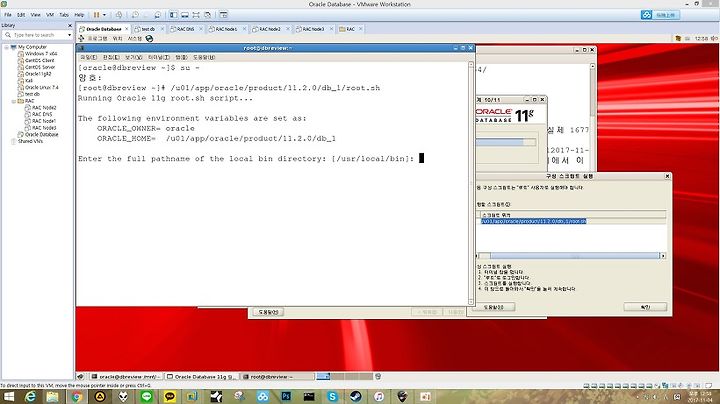Click the console view toolbar icon

[224, 15]
